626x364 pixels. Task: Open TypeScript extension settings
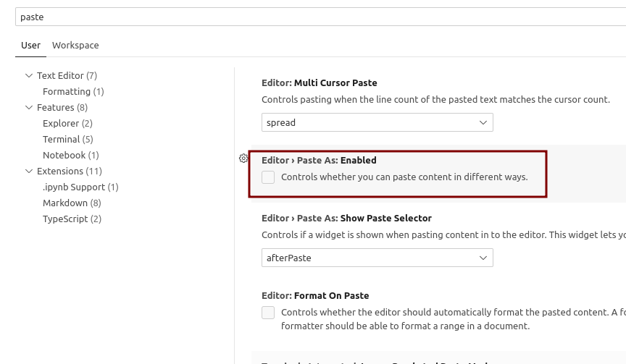(x=72, y=219)
